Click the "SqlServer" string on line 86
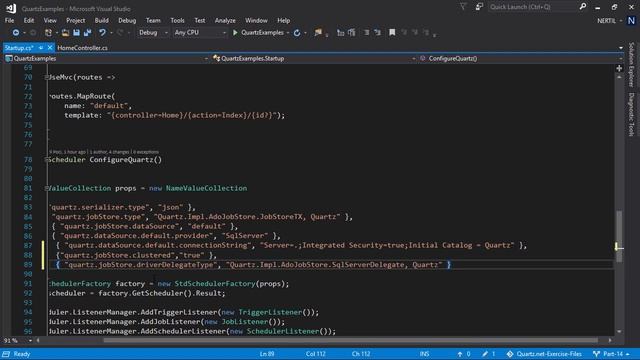The height and width of the screenshot is (360, 640). (245, 236)
